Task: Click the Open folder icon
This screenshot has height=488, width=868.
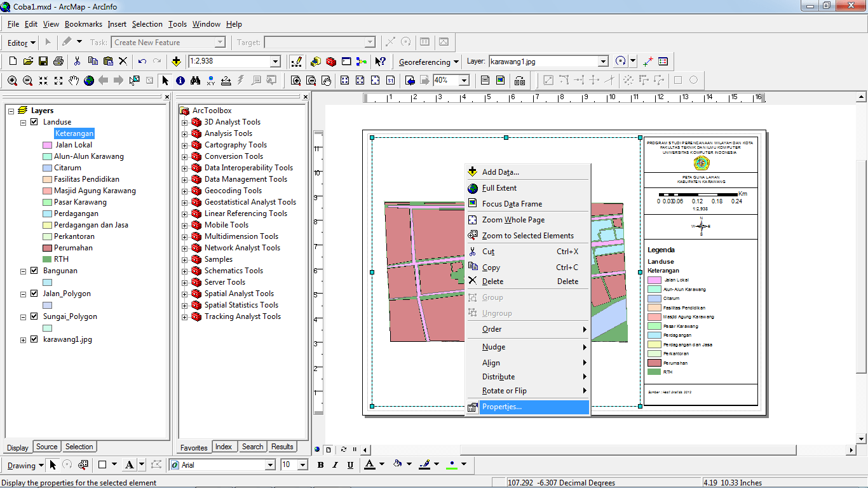Action: pos(28,62)
